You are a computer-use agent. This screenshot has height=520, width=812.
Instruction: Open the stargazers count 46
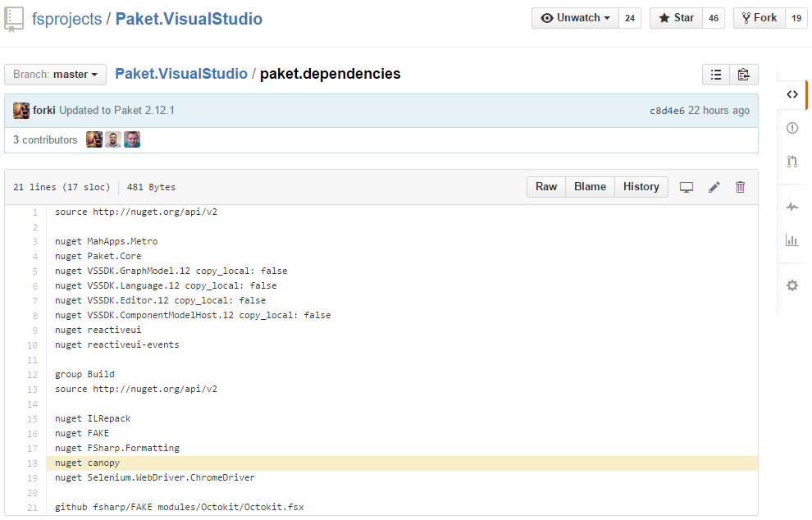coord(714,18)
